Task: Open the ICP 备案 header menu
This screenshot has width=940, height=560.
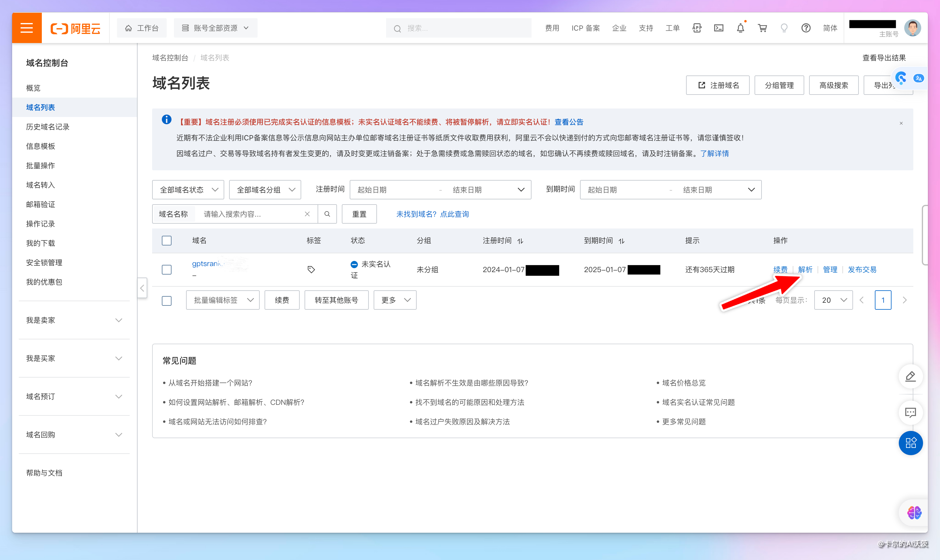Action: (585, 28)
